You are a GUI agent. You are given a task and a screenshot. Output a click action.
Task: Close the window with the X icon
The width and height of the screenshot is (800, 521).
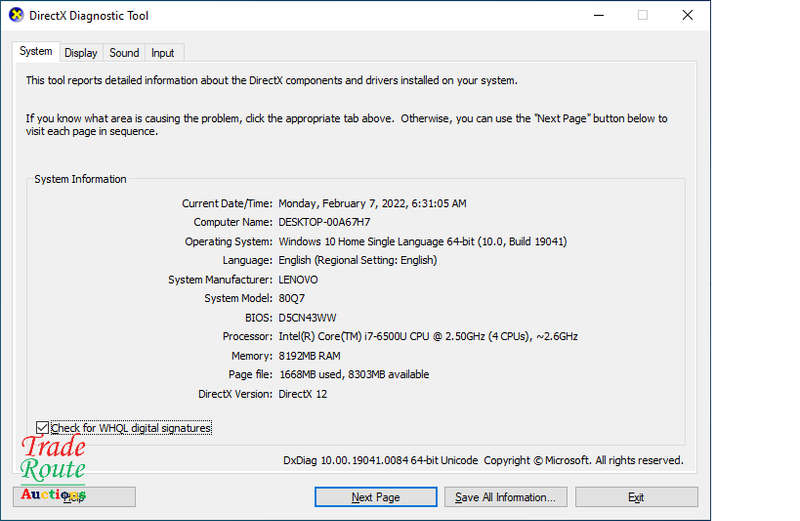click(688, 15)
